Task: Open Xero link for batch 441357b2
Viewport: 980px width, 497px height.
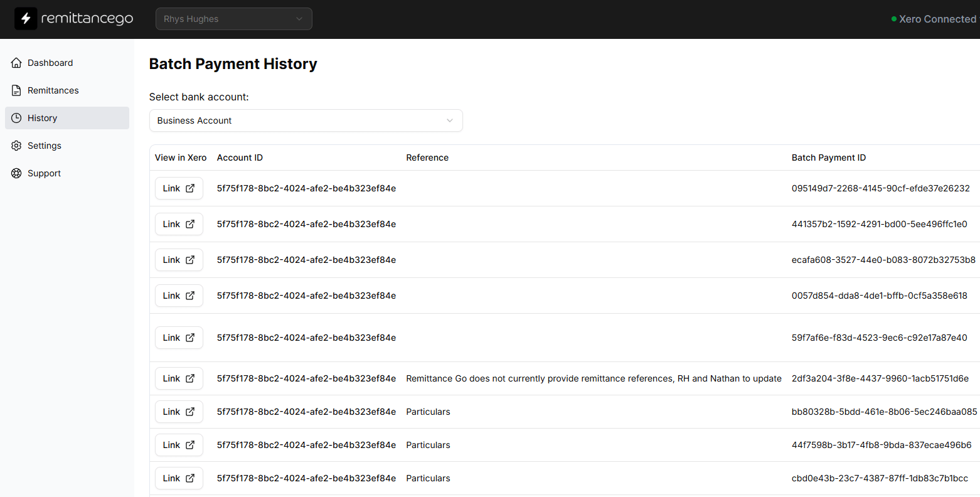Action: pos(179,224)
